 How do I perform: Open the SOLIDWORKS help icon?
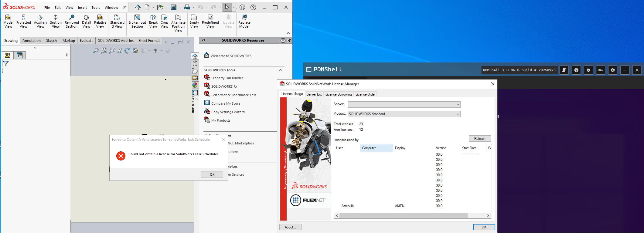click(x=253, y=7)
